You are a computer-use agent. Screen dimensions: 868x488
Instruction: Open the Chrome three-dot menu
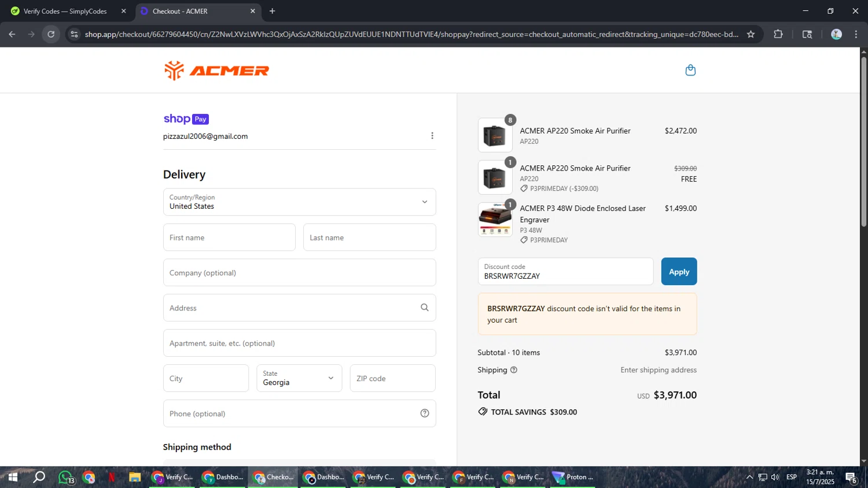[856, 34]
